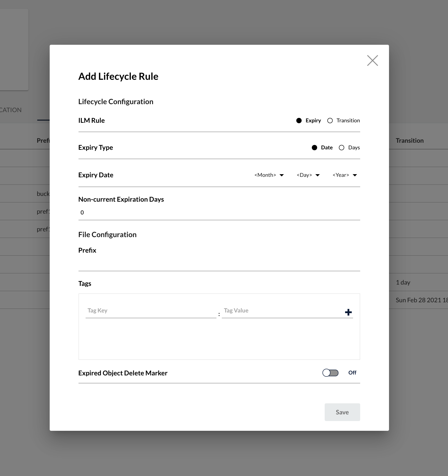Click the Transition column header behind dialog
This screenshot has height=476, width=448.
[409, 140]
